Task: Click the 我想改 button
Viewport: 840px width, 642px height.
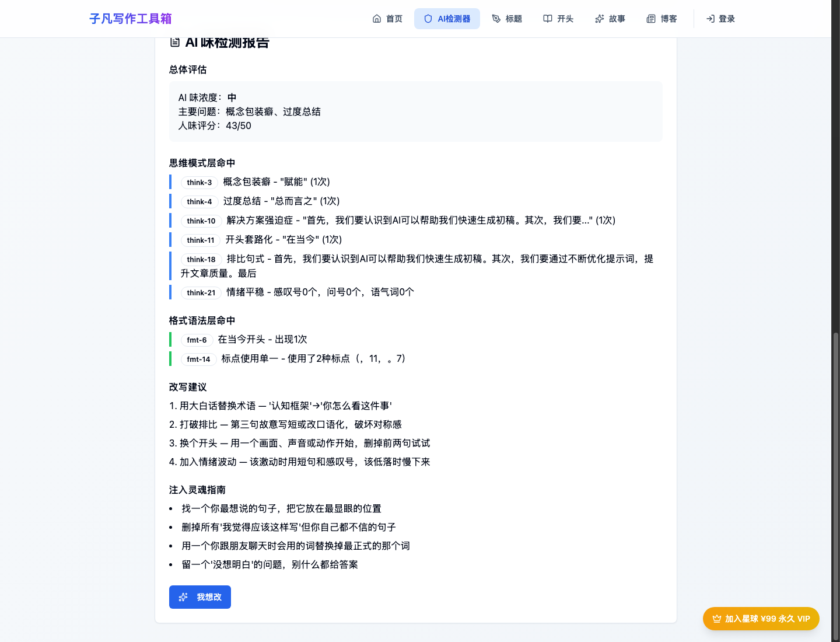Action: click(200, 597)
